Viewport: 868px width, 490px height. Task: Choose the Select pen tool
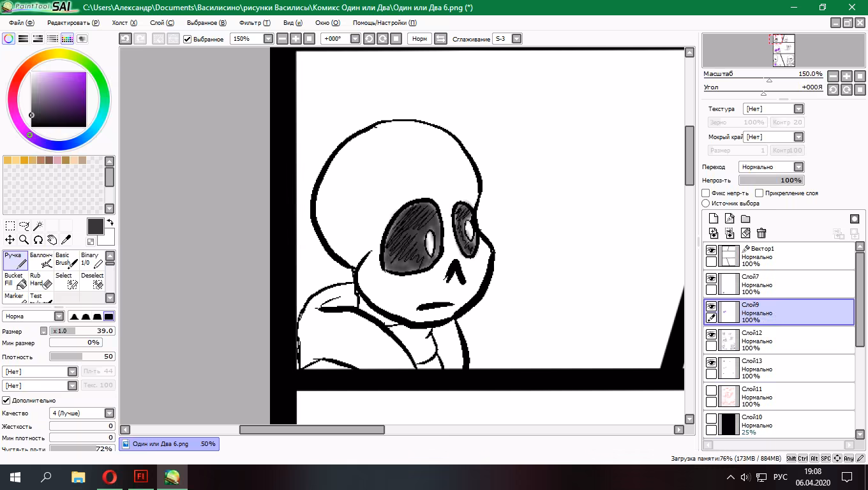[66, 281]
